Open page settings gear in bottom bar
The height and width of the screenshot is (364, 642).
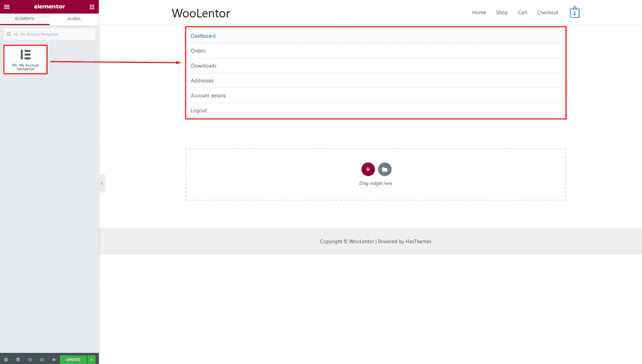click(x=6, y=360)
